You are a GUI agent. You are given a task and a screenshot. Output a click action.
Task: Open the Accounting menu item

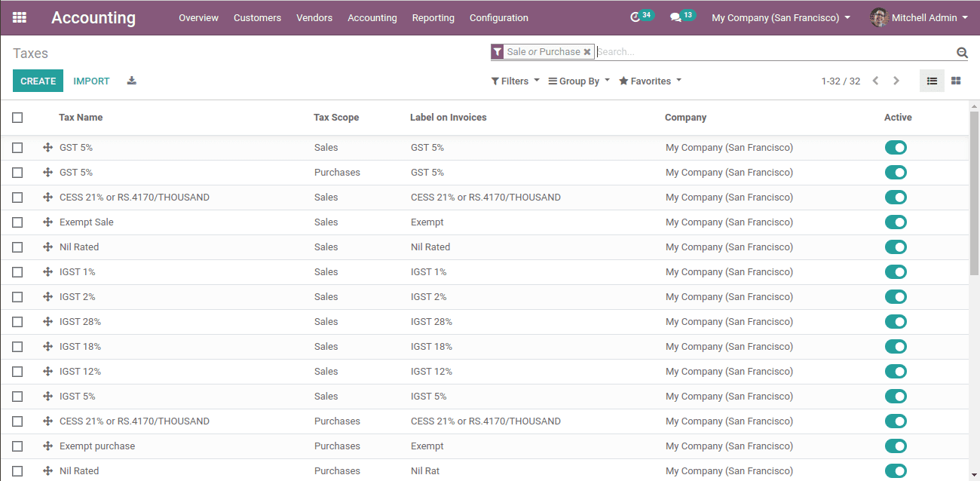coord(372,17)
